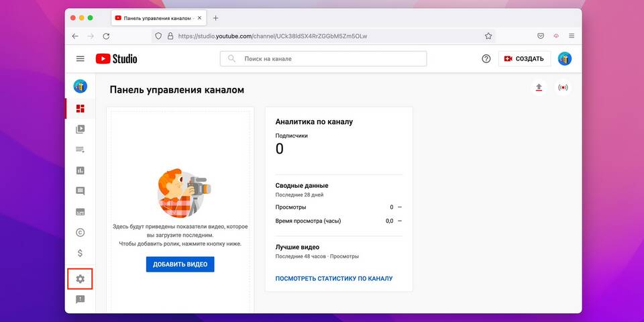Viewport: 644px width, 322px height.
Task: Click the upload video arrow icon
Action: [x=539, y=87]
